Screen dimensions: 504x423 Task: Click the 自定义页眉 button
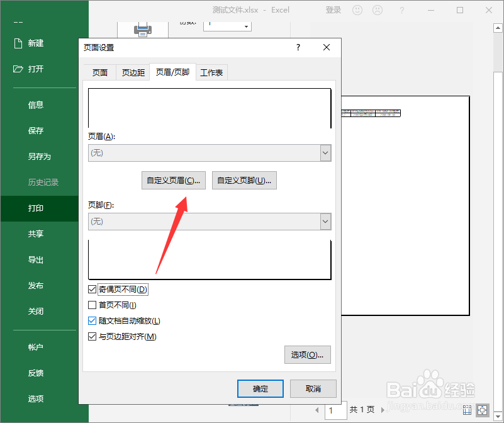[173, 180]
